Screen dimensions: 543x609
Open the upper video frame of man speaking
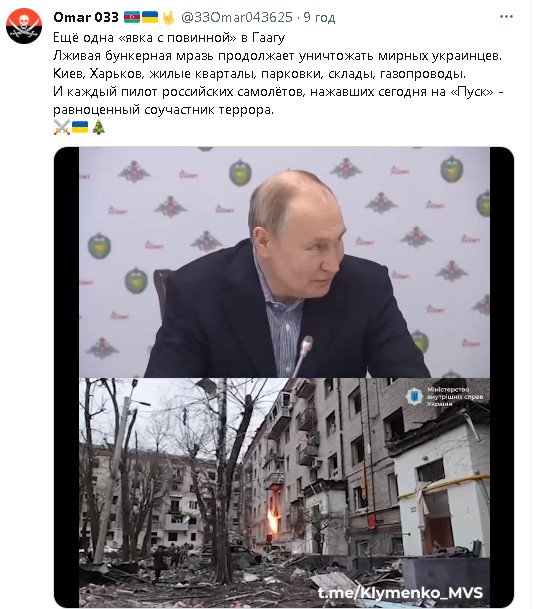click(284, 262)
